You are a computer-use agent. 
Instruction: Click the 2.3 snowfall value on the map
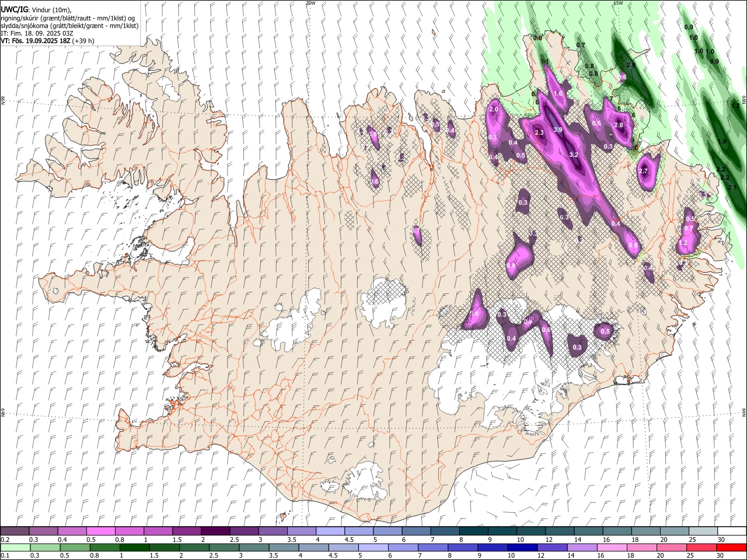point(539,132)
